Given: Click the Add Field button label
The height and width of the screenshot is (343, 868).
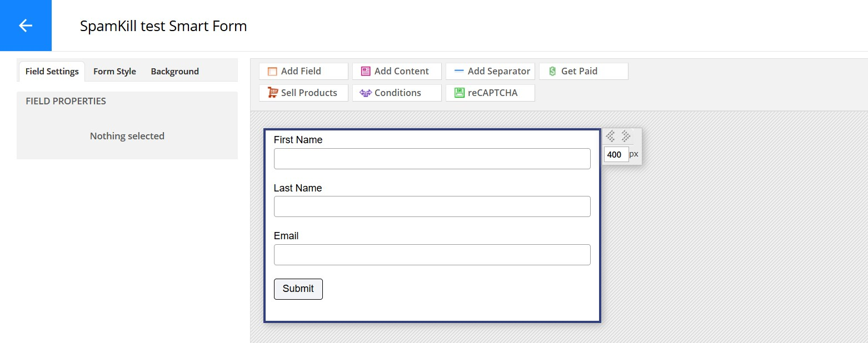Looking at the screenshot, I should (301, 71).
